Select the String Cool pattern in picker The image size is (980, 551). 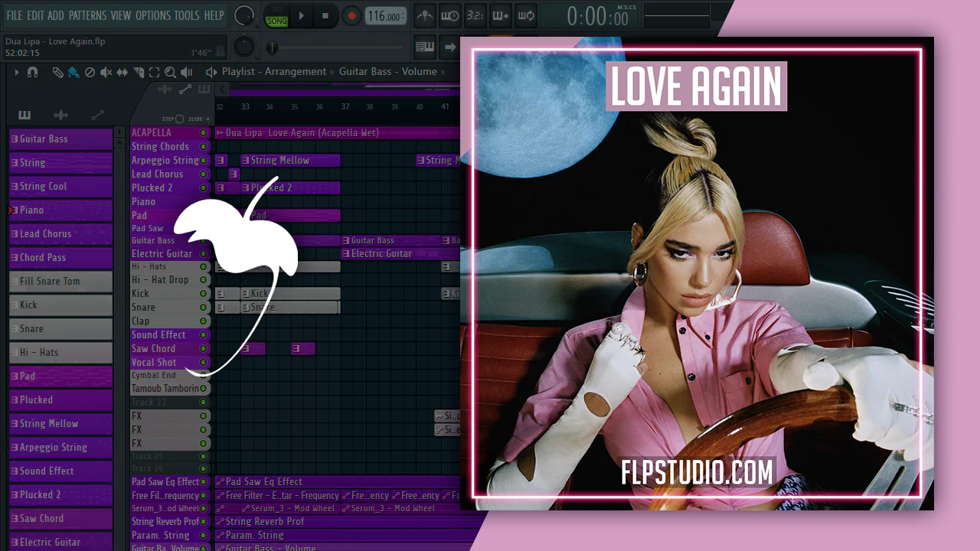pyautogui.click(x=60, y=187)
